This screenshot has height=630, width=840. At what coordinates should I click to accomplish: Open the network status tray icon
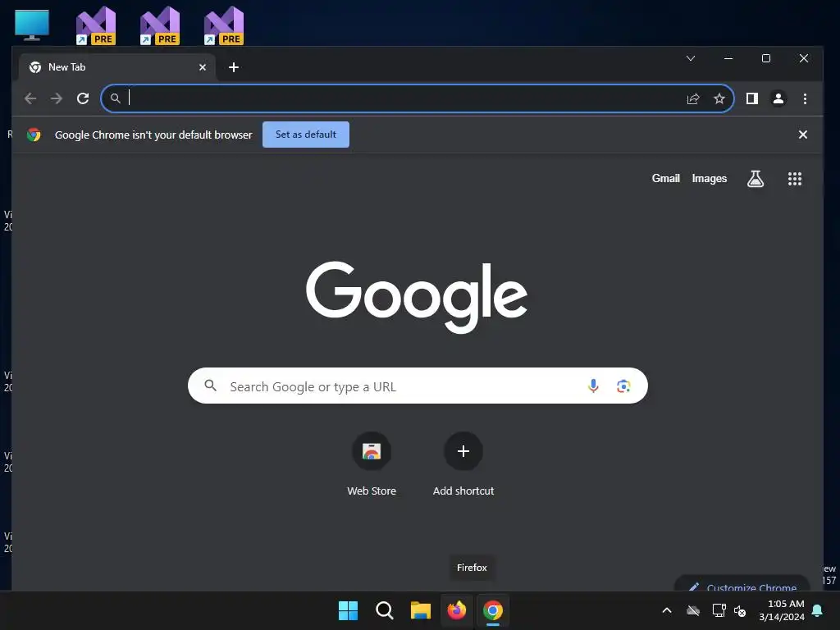719,610
